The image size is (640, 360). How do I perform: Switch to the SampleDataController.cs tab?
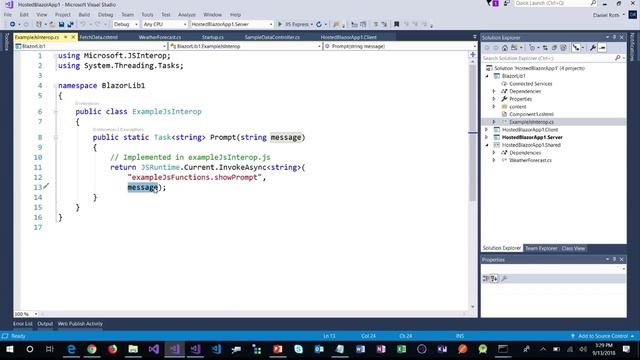(x=272, y=37)
